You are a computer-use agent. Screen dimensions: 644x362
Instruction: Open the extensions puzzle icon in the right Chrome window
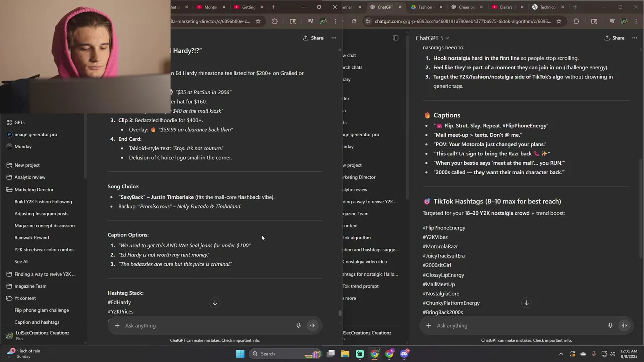pos(576,21)
